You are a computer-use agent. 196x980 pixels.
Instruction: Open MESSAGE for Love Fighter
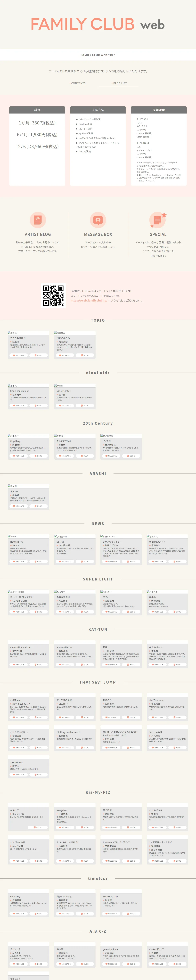pos(65,406)
